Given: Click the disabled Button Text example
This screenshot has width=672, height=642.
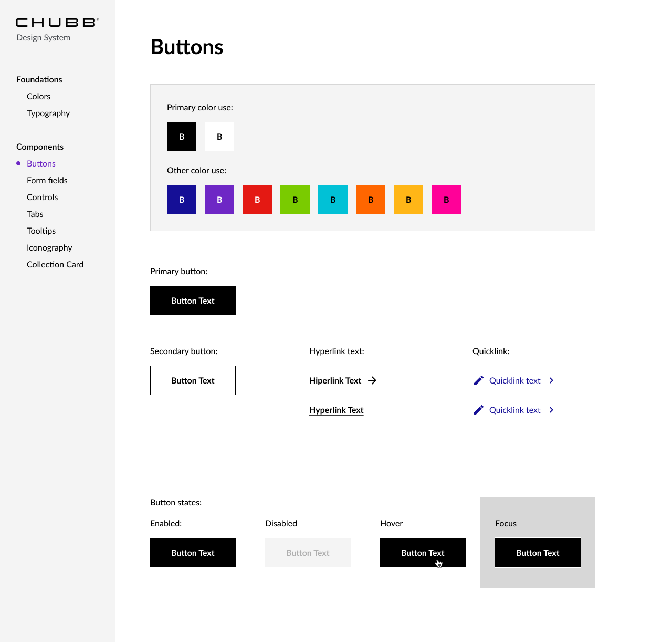Looking at the screenshot, I should click(x=308, y=553).
